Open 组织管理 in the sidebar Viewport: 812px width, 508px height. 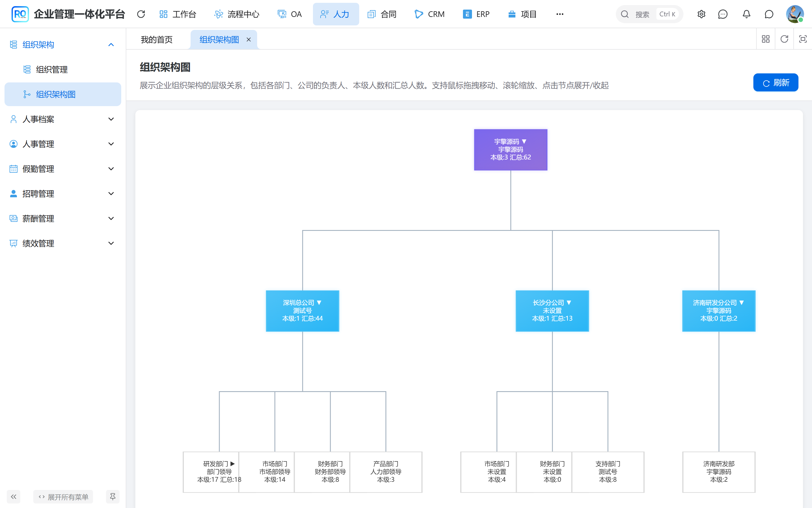[63, 69]
